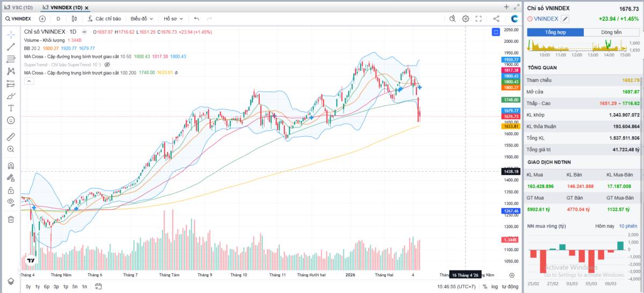This screenshot has width=644, height=293.
Task: Click the chart time axis settings icon
Action: pos(511,275)
